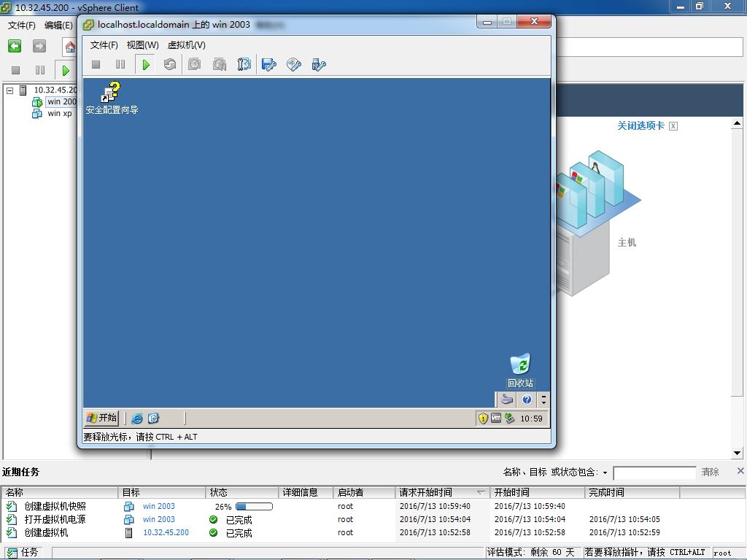Select the 打开虚拟机电源 task row
This screenshot has height=560, width=747.
click(x=373, y=519)
